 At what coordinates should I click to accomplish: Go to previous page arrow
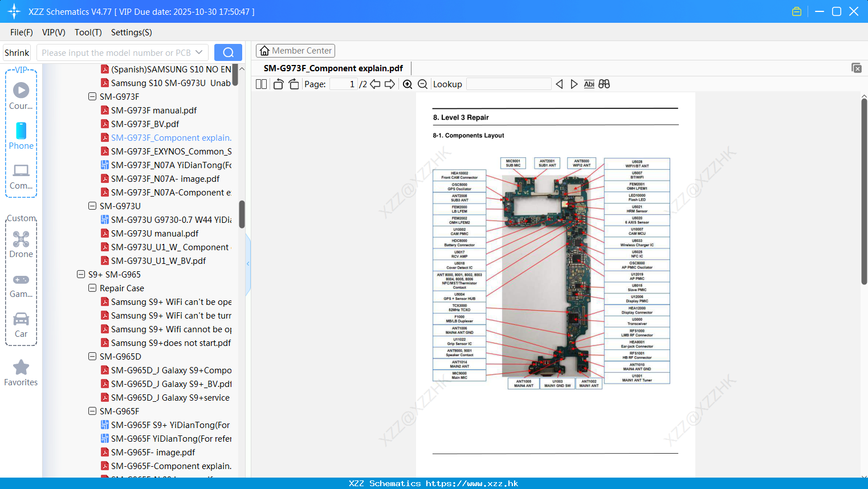[x=375, y=84]
